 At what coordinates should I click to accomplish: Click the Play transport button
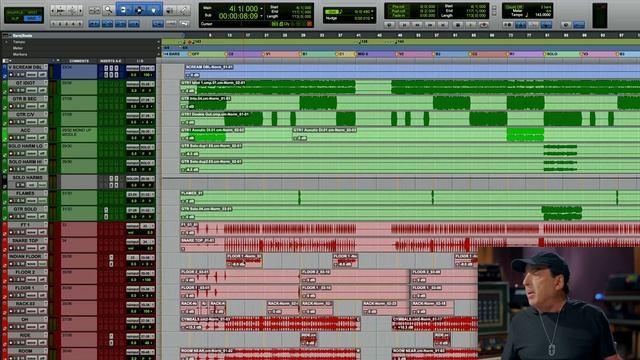pos(471,25)
